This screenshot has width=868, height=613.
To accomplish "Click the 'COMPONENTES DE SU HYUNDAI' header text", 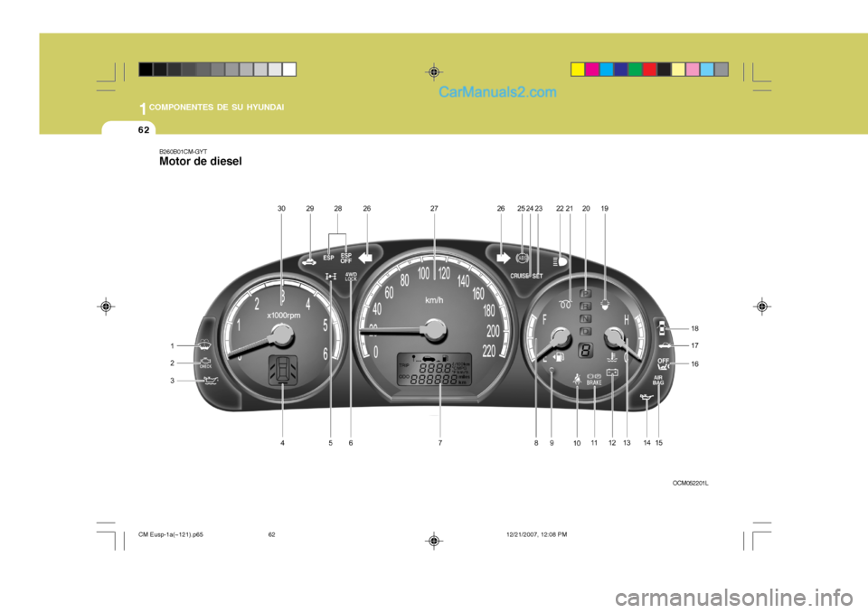I will click(x=216, y=107).
